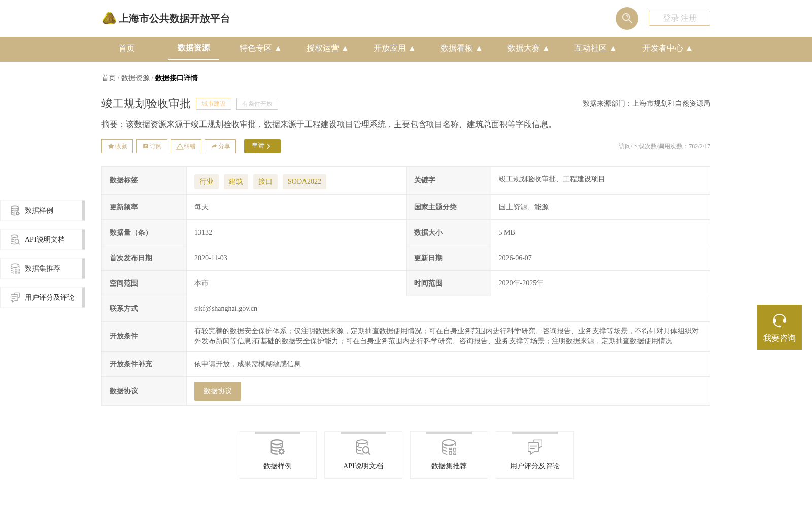812x508 pixels.
Task: Click the data count value 13132
Action: coord(204,233)
